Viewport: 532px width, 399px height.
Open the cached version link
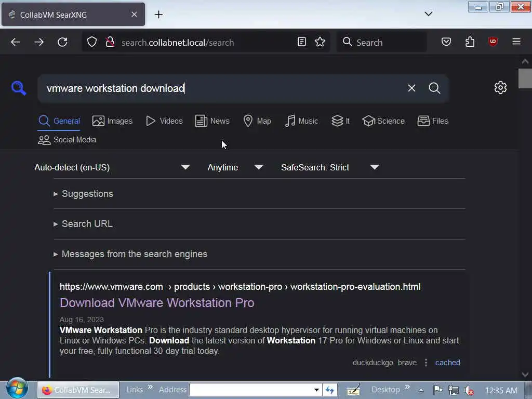pos(447,363)
